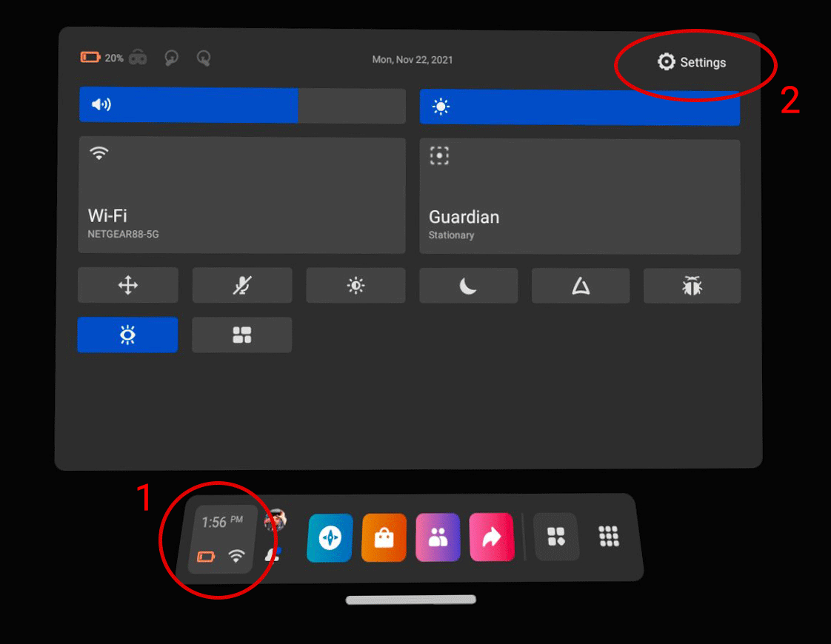Open Settings with the gear button

692,62
